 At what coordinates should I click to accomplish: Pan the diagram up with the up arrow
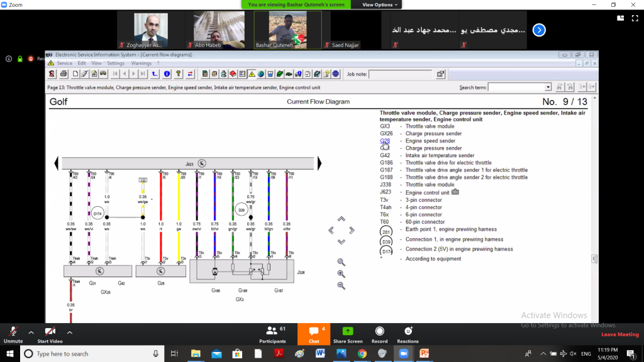(341, 219)
